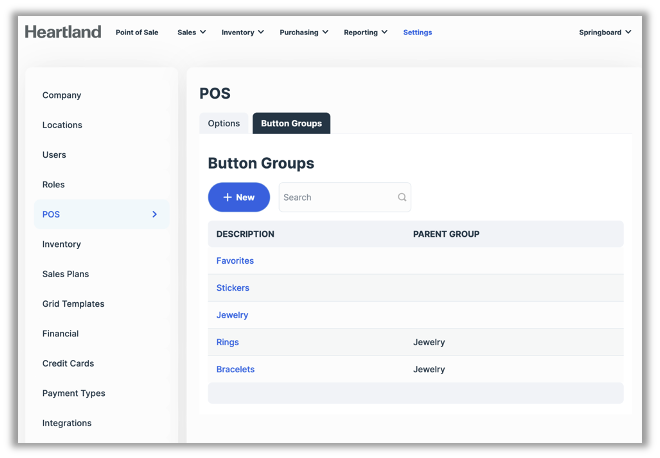This screenshot has height=458, width=660.
Task: Open the Springboard account dropdown
Action: pyautogui.click(x=605, y=32)
